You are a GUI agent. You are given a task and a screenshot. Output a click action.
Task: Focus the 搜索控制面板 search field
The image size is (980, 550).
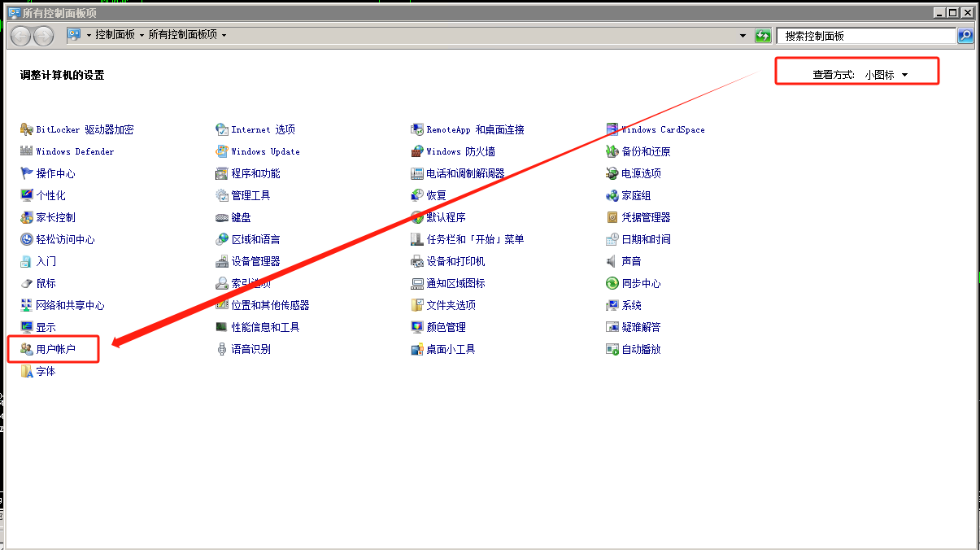coord(866,36)
